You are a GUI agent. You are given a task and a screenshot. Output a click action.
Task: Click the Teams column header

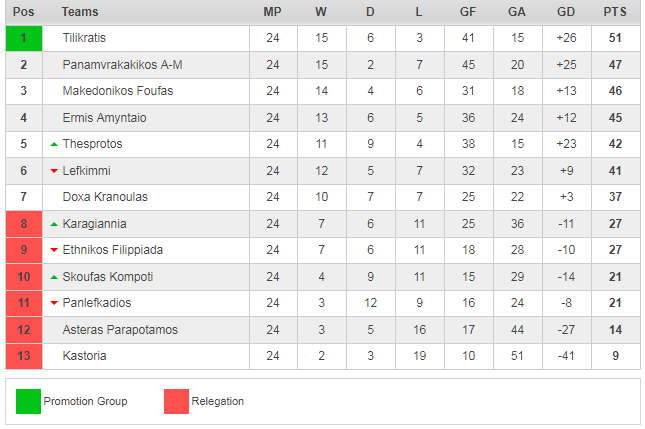pos(80,12)
